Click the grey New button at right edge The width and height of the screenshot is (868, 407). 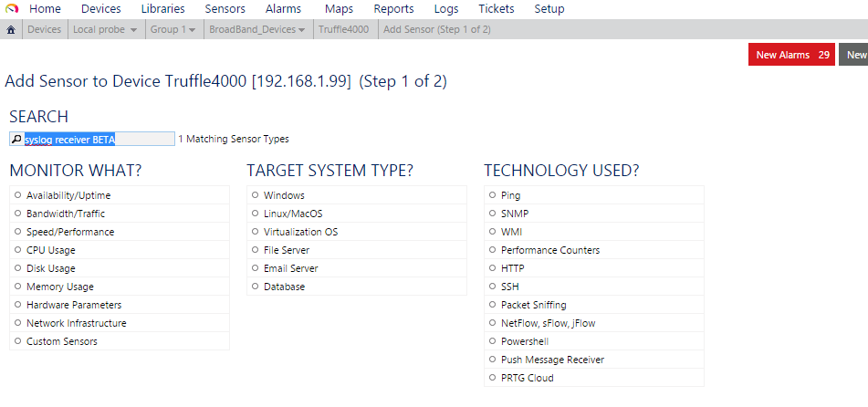[x=853, y=55]
